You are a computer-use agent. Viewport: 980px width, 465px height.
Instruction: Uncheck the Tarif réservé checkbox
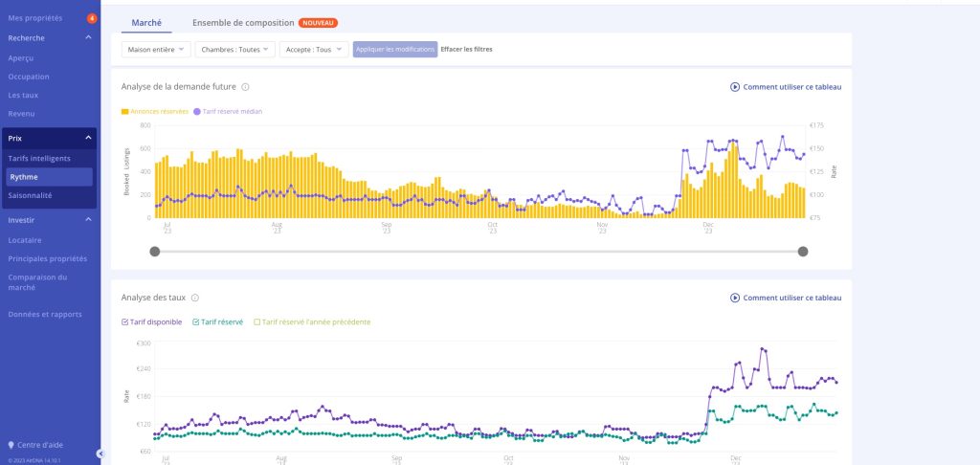pos(196,321)
